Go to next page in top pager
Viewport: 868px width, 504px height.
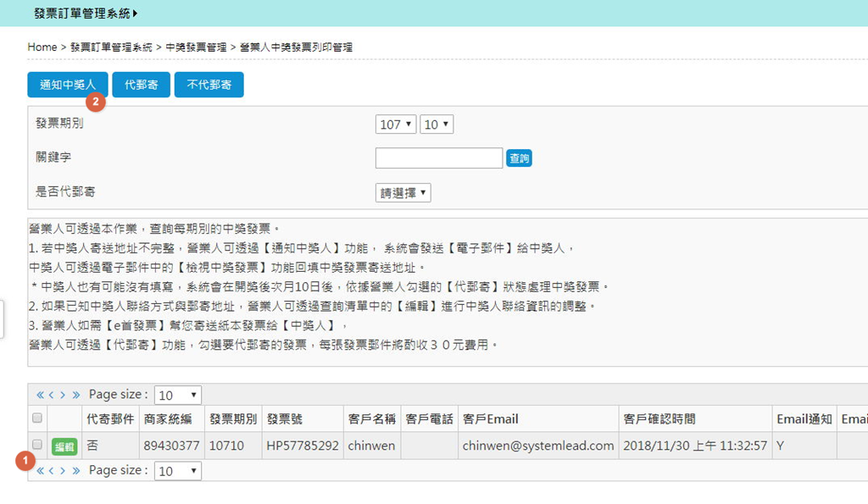(63, 395)
